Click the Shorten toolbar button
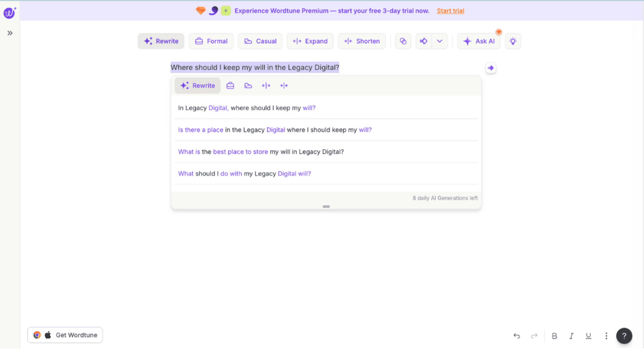This screenshot has width=644, height=362. coord(362,41)
